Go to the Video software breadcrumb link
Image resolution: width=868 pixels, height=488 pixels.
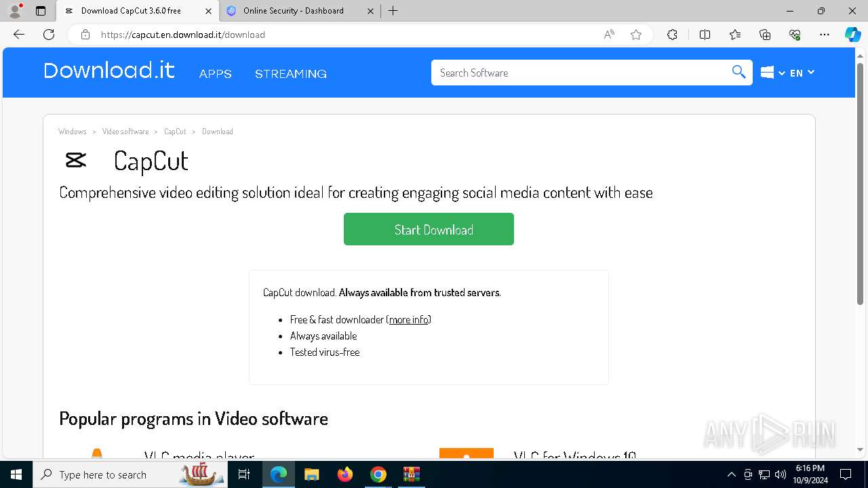(125, 131)
